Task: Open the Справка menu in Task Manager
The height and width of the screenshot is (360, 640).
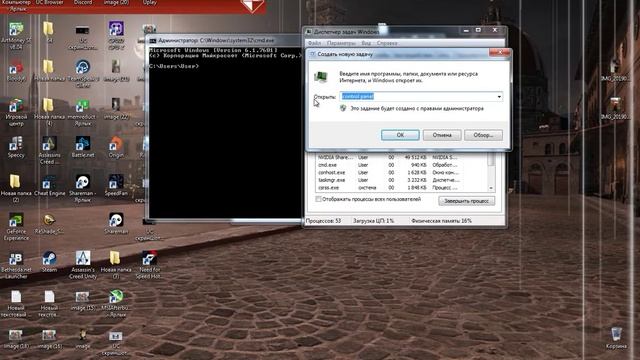Action: coord(387,43)
